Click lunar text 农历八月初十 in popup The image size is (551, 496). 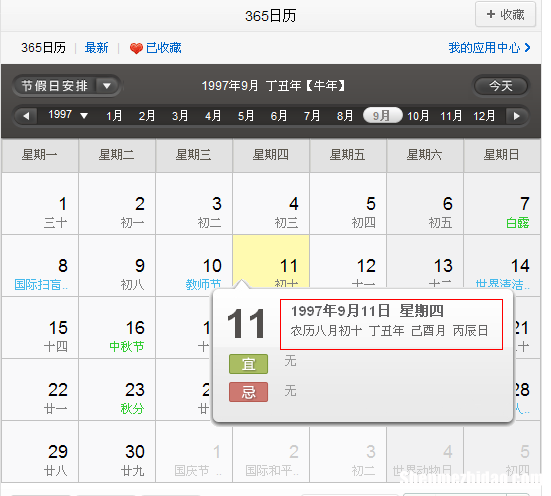[x=326, y=331]
